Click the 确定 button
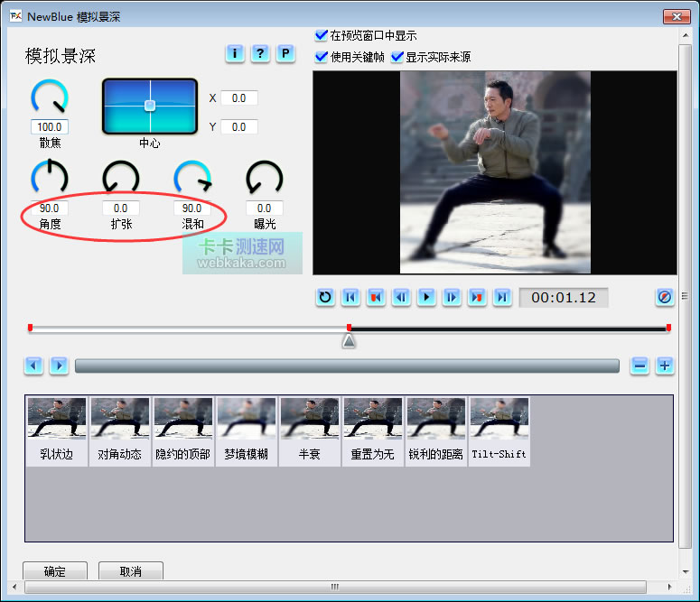 [55, 571]
